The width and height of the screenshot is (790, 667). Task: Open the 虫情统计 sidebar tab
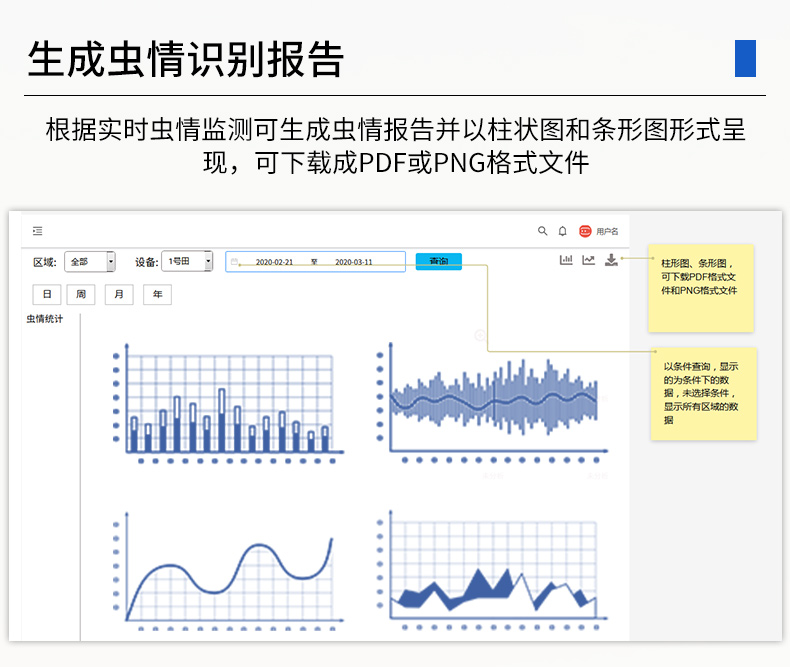coord(45,319)
